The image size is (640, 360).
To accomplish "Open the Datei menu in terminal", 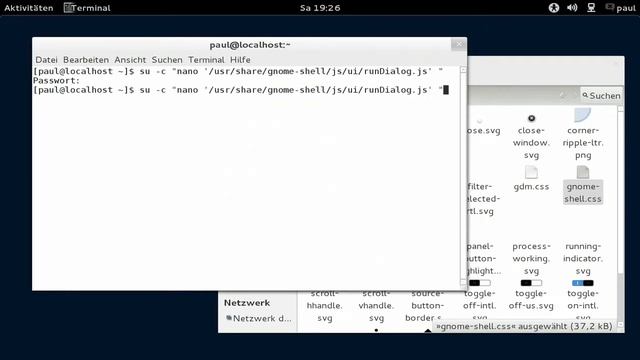I will click(46, 60).
